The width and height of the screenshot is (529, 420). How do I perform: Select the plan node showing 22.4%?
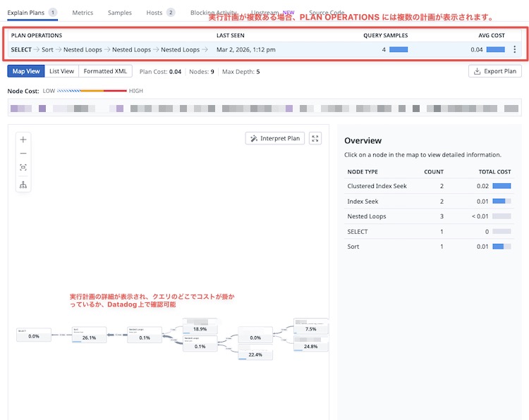tap(255, 352)
